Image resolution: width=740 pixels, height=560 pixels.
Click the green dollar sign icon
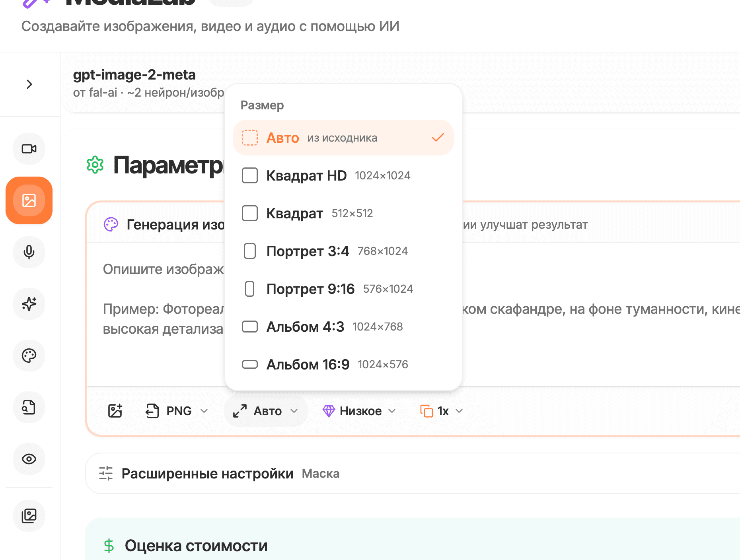click(109, 546)
